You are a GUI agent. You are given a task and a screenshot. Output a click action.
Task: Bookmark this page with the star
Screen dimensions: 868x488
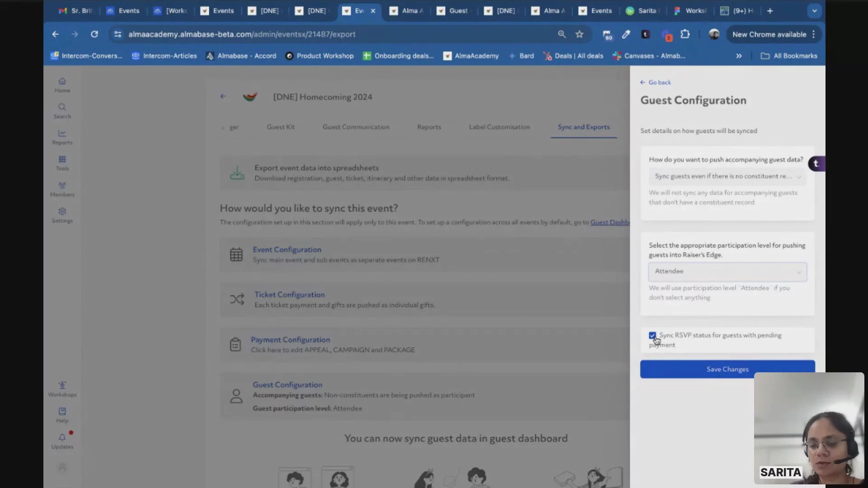pyautogui.click(x=580, y=34)
